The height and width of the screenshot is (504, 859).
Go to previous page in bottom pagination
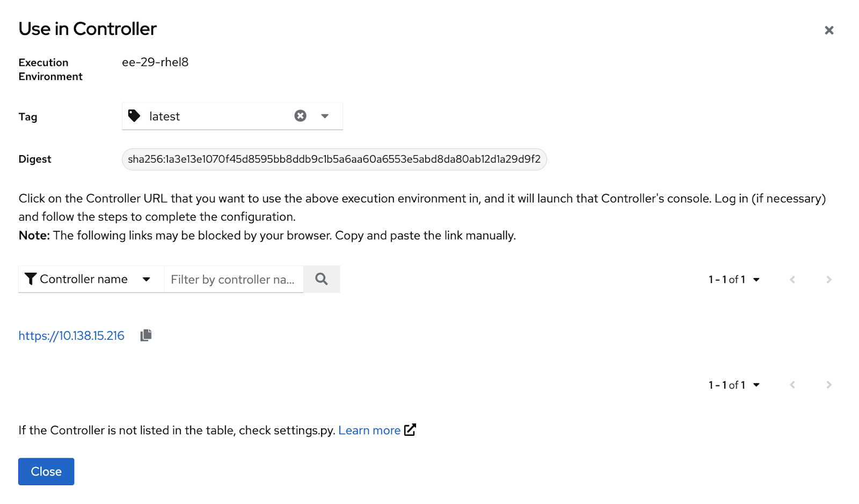792,385
